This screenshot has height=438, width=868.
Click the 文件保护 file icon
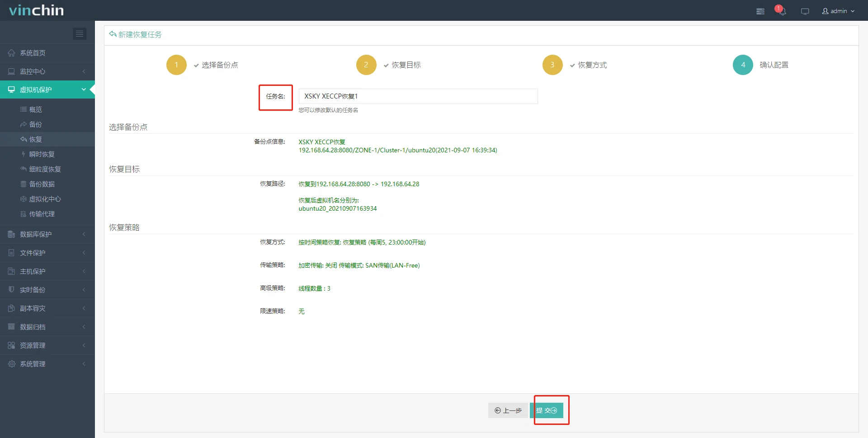pos(11,253)
